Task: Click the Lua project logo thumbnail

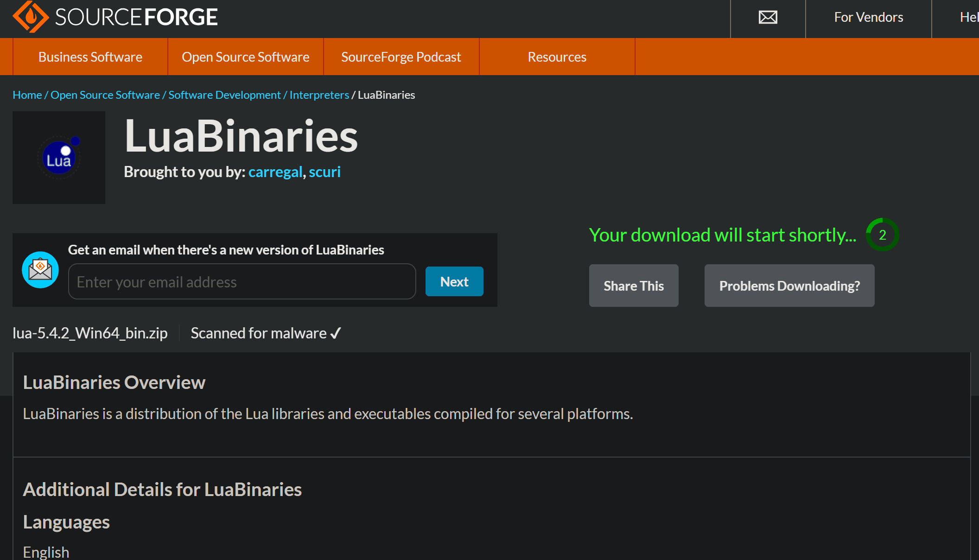Action: coord(59,158)
